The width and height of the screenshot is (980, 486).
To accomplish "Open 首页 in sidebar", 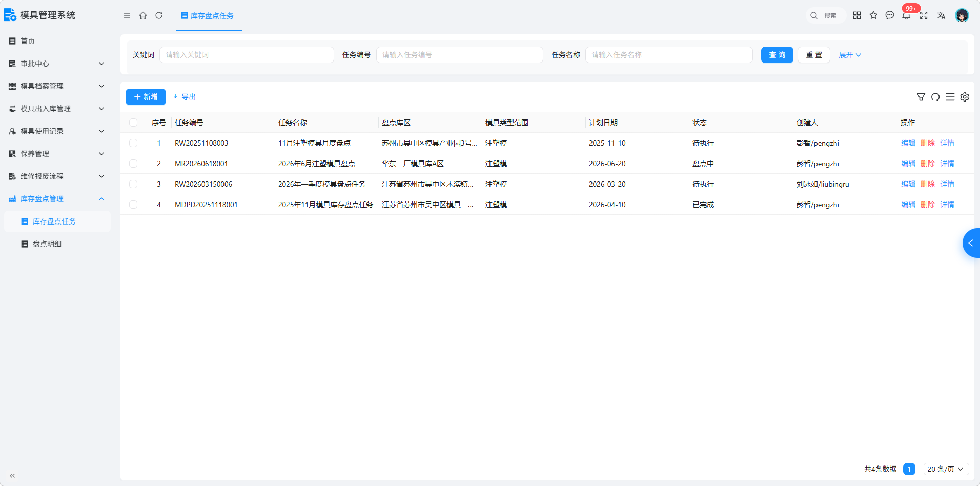I will (57, 41).
